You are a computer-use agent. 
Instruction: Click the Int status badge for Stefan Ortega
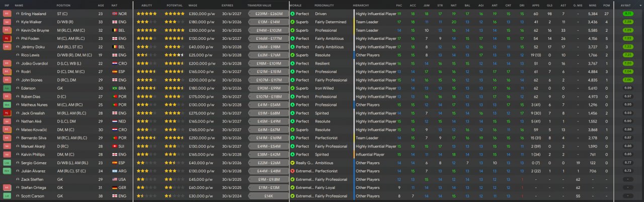tap(7, 187)
